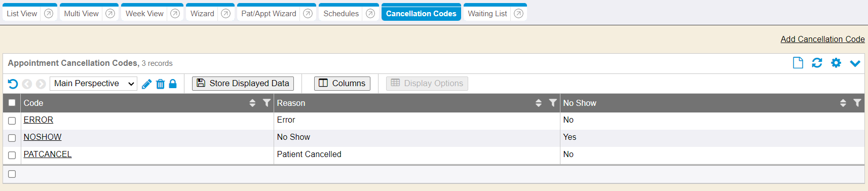This screenshot has width=868, height=191.
Task: Tick the NOSHOW row checkbox
Action: (x=12, y=138)
